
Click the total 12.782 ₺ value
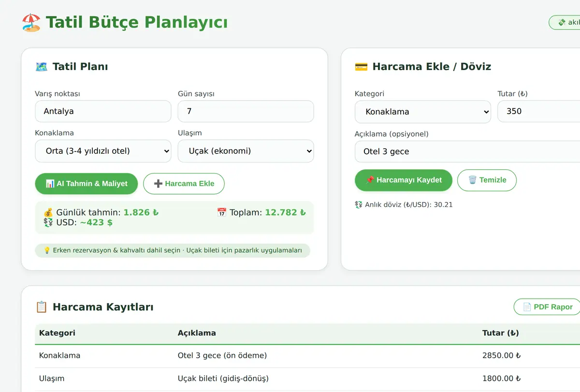(x=286, y=212)
